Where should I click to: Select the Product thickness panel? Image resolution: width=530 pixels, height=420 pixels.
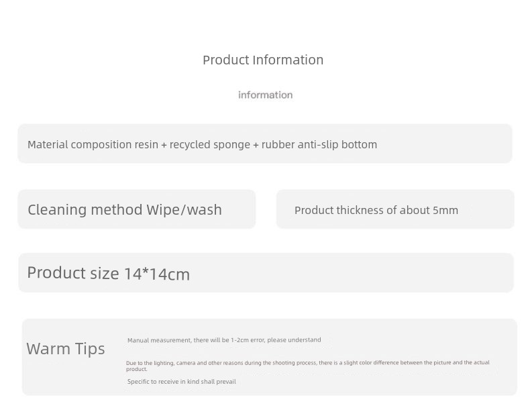tap(395, 209)
